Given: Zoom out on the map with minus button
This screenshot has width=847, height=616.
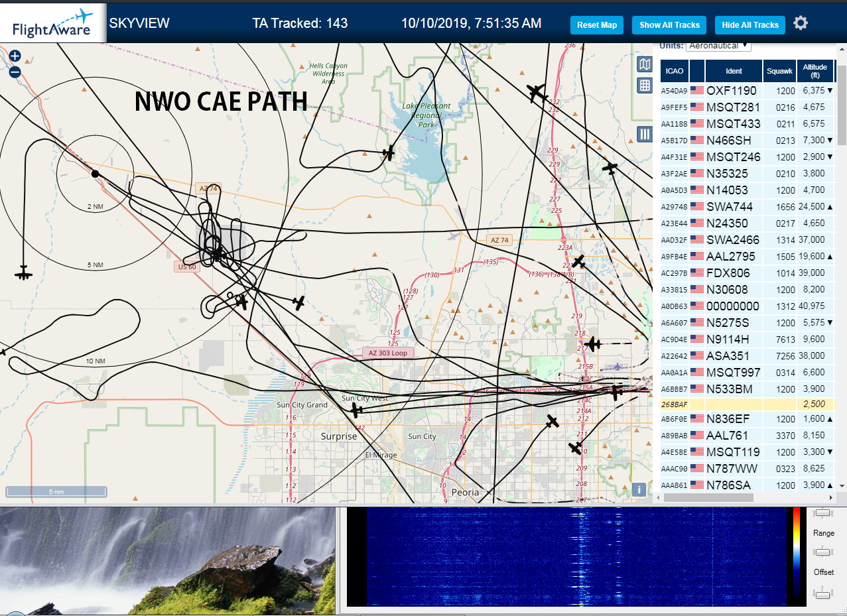Looking at the screenshot, I should (15, 72).
